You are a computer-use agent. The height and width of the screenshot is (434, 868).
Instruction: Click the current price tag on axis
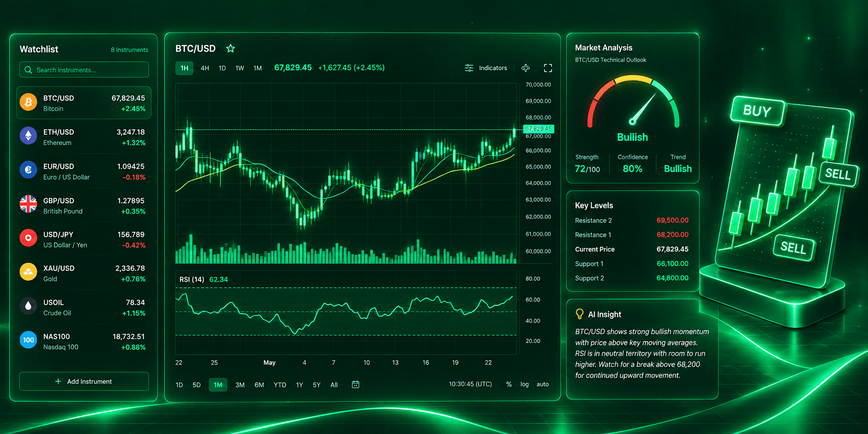click(539, 129)
